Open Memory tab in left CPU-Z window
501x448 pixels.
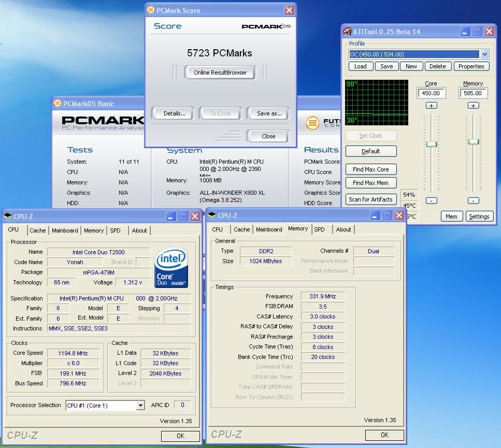(94, 230)
